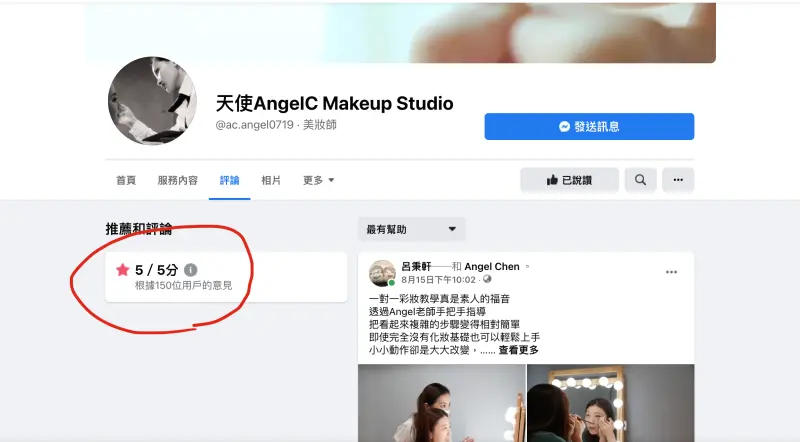The width and height of the screenshot is (800, 442).
Task: Open reviewer 呂秉軒 profile name
Action: coord(416,266)
